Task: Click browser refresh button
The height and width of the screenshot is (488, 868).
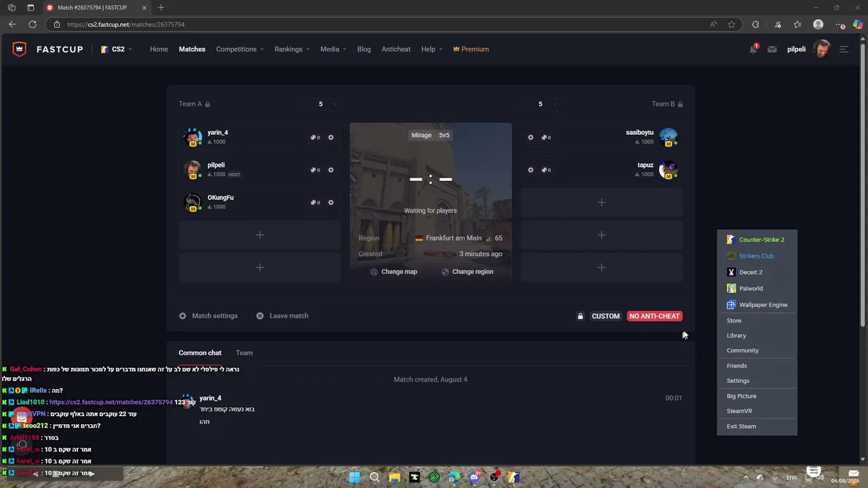Action: 32,24
